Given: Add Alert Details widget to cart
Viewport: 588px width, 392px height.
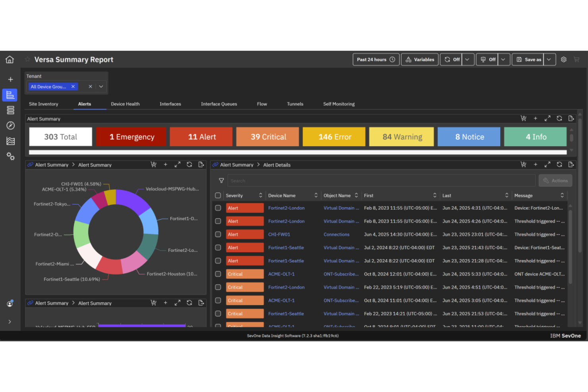Looking at the screenshot, I should 524,164.
